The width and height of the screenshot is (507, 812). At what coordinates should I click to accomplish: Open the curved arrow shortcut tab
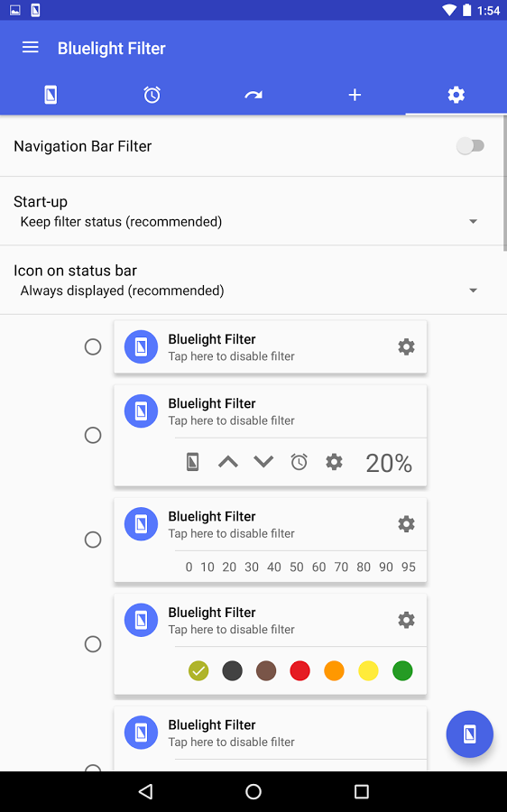pos(253,95)
